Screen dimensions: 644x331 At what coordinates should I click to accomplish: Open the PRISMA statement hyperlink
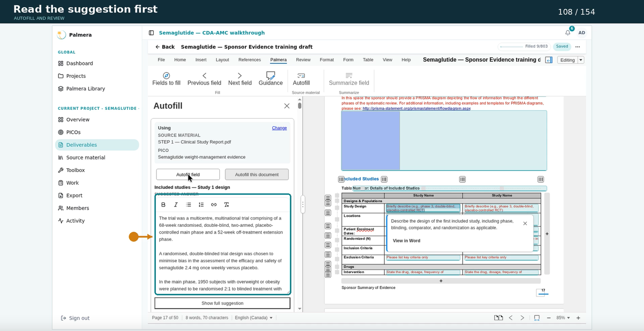pyautogui.click(x=417, y=108)
